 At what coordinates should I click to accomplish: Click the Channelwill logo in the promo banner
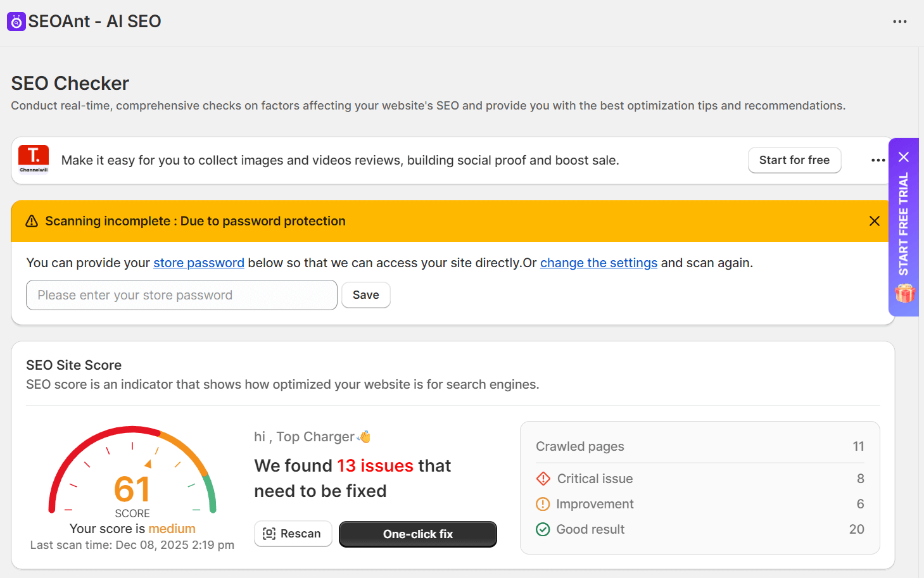click(34, 160)
